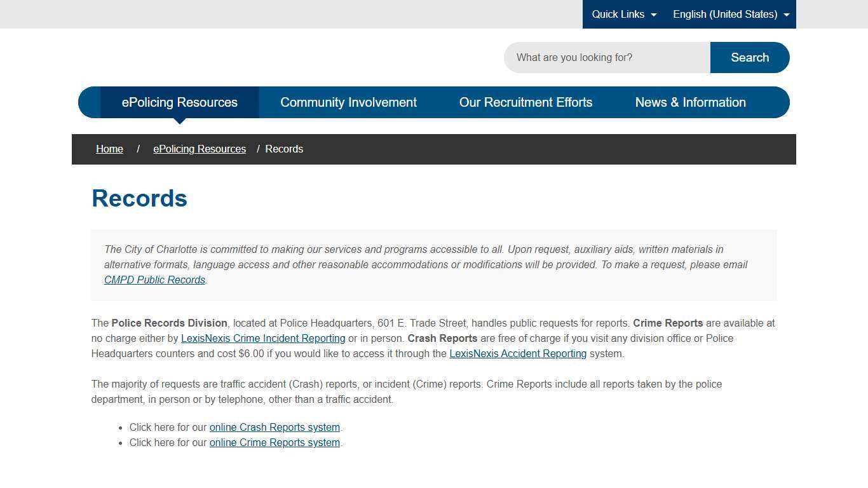Open ePolicing Resources breadcrumb link
The image size is (868, 488).
(x=199, y=149)
